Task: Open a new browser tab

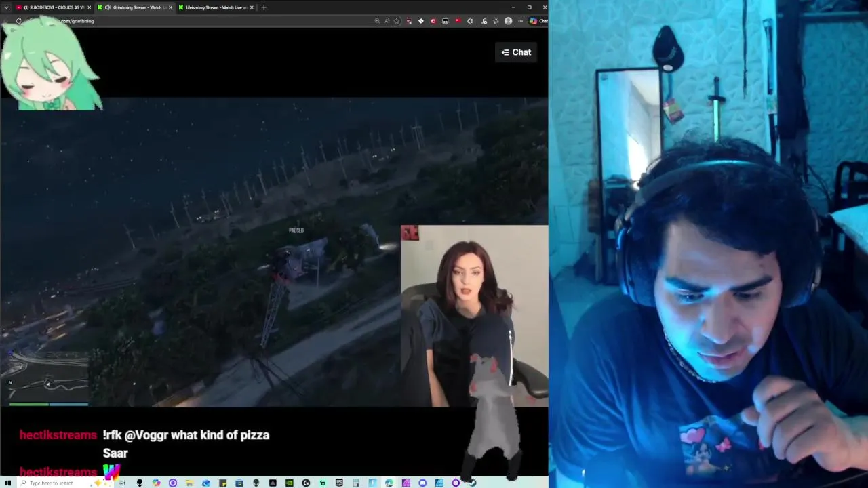Action: pos(264,7)
